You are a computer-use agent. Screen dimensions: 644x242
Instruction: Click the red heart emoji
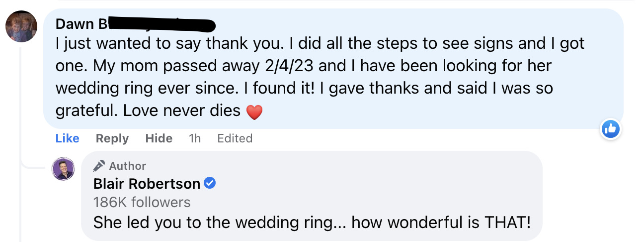[254, 113]
